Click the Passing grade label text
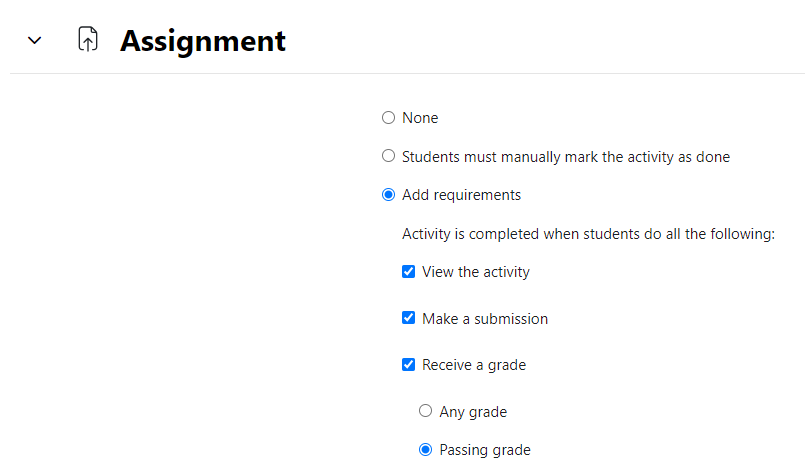Image resolution: width=805 pixels, height=475 pixels. [485, 450]
